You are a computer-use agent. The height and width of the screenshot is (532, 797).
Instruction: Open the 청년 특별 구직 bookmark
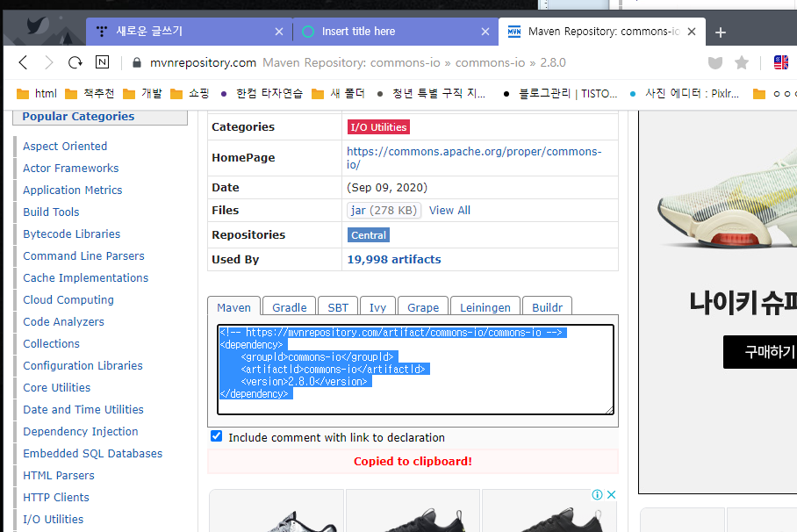[x=431, y=94]
